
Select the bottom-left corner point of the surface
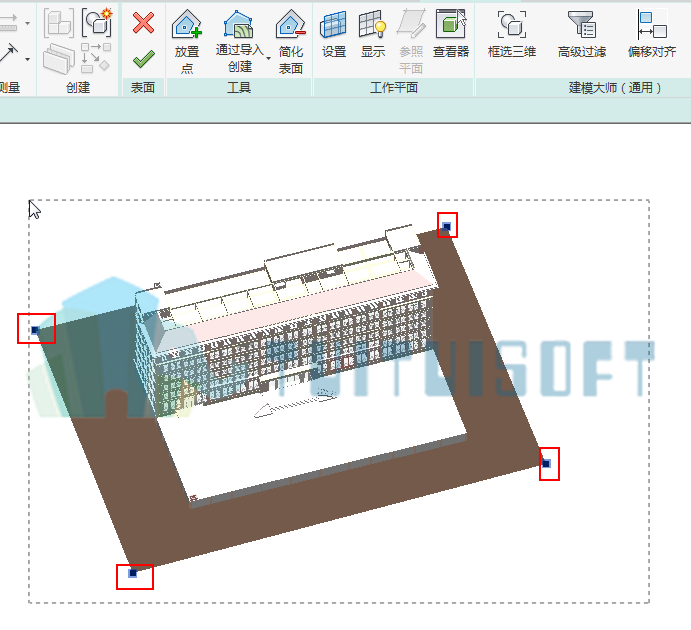133,573
